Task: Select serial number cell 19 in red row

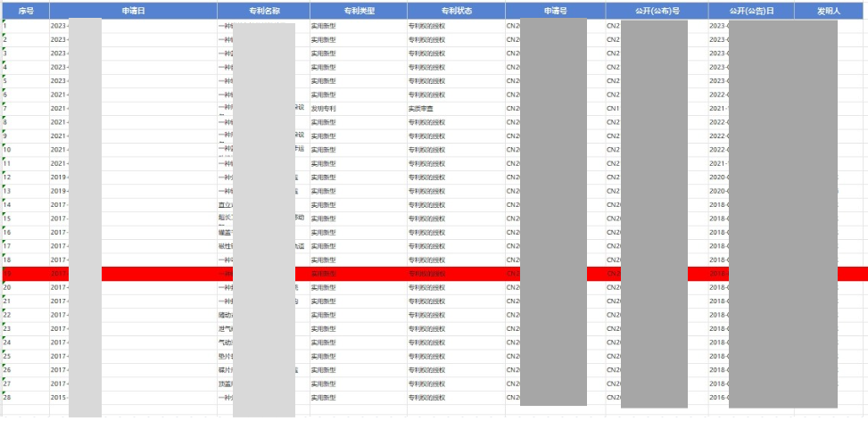Action: [26, 274]
